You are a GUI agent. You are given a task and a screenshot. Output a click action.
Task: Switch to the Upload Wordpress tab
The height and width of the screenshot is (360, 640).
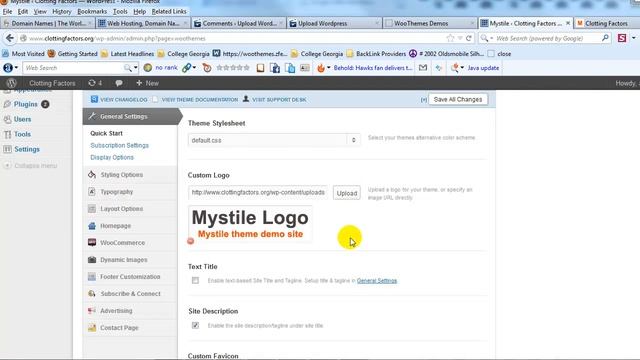click(x=334, y=23)
